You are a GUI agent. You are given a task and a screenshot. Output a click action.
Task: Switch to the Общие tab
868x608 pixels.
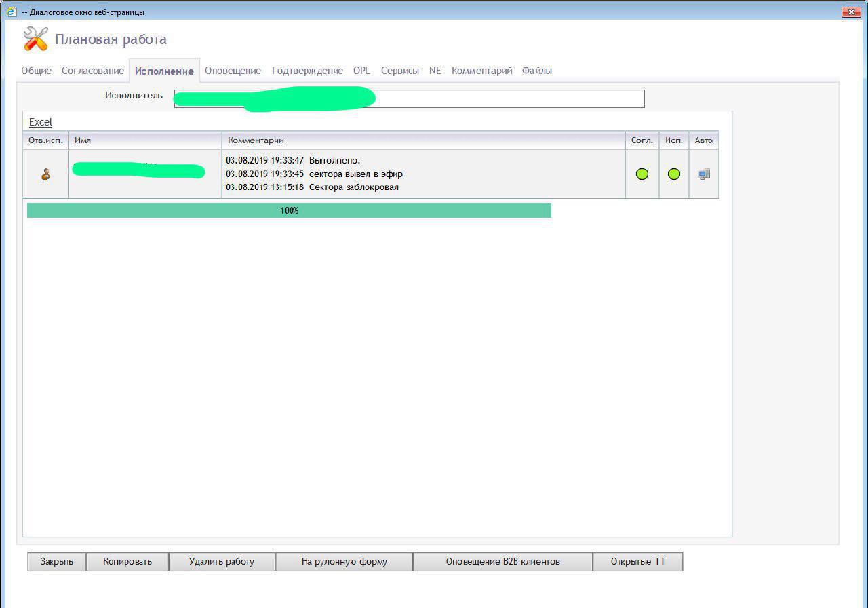coord(37,71)
